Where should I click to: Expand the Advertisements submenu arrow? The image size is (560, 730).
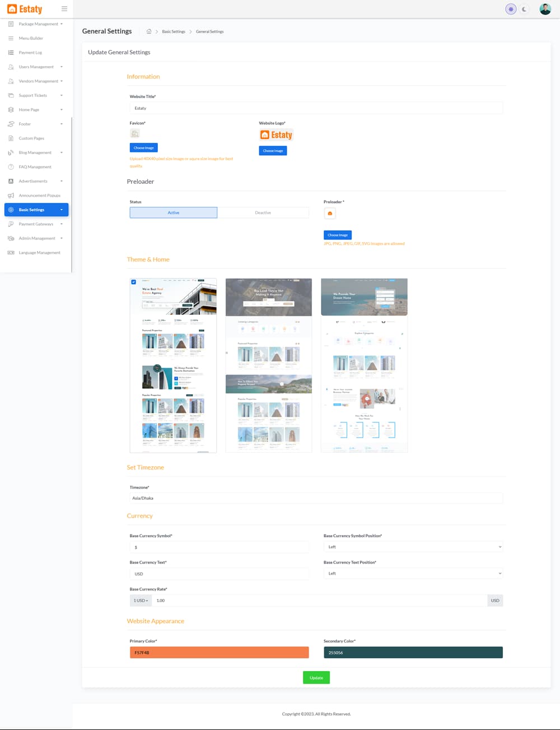(62, 181)
